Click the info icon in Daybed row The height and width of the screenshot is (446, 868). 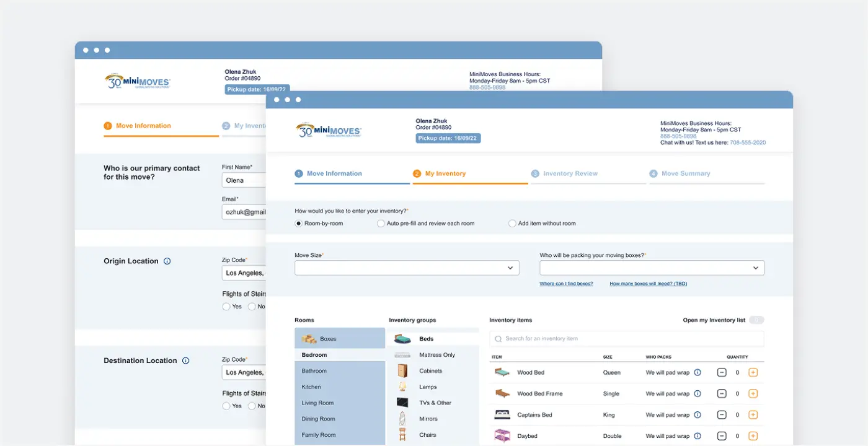tap(697, 436)
